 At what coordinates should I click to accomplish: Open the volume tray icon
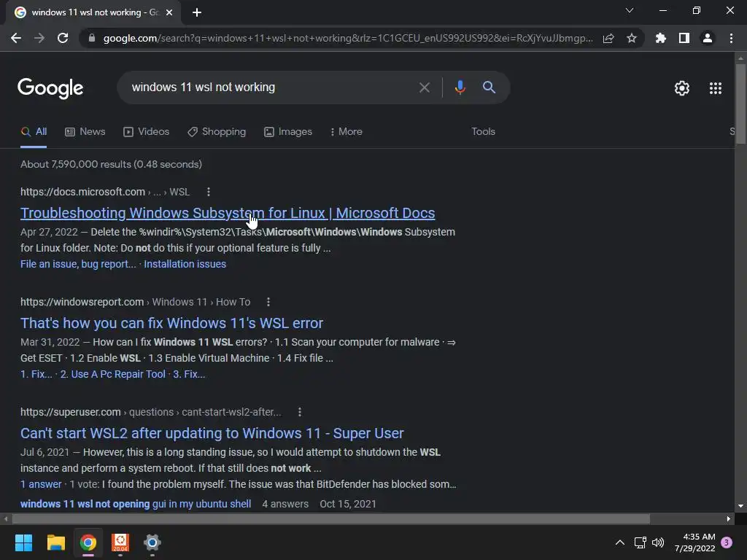point(658,542)
